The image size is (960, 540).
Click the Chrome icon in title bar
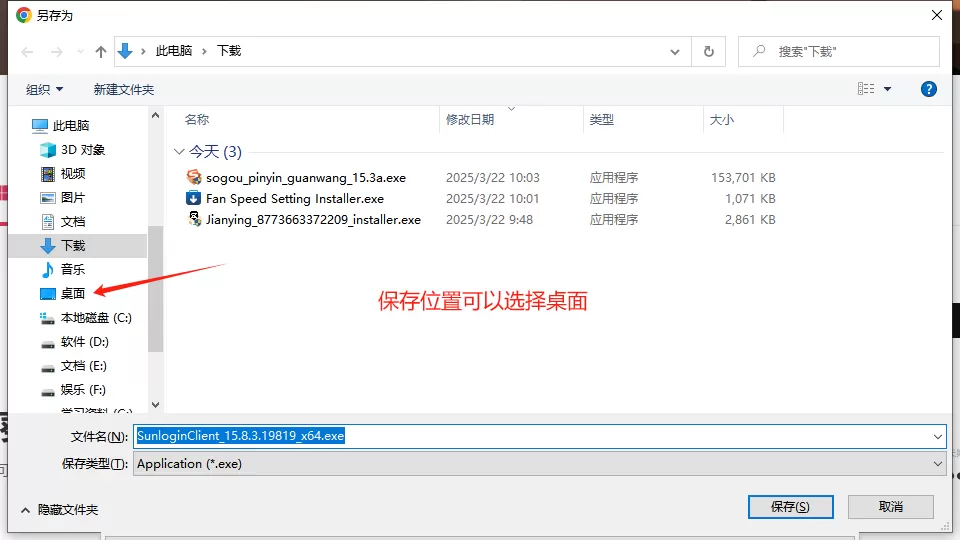[x=23, y=15]
